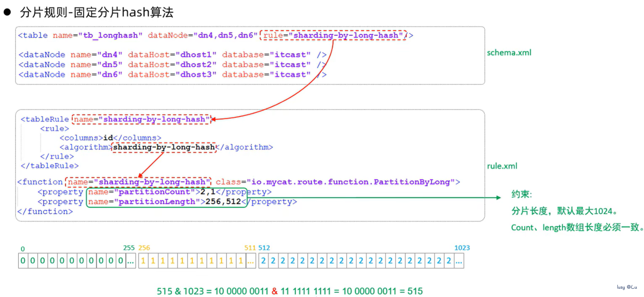This screenshot has height=297, width=644.
Task: Click the '</rule>' closing tag
Action: coord(57,157)
